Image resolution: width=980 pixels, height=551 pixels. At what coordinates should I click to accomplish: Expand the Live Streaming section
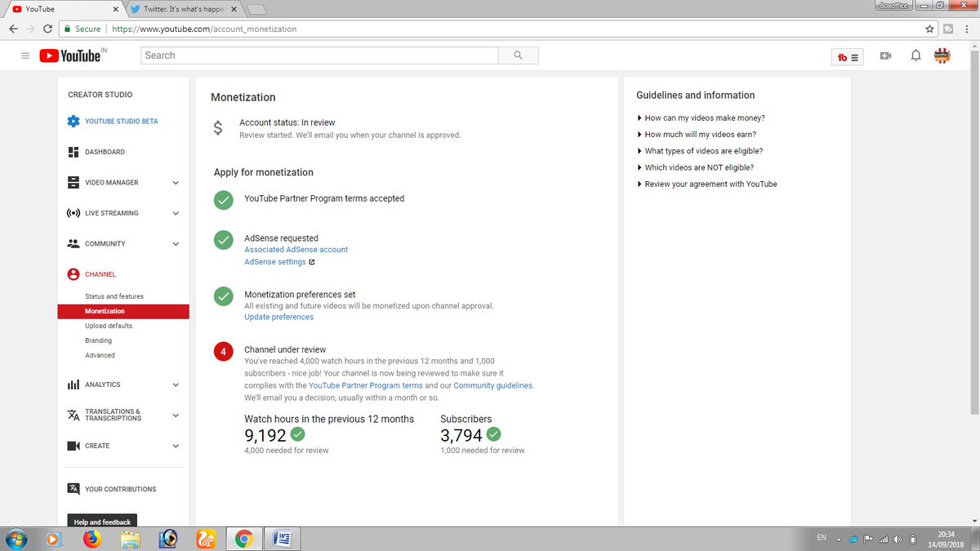pyautogui.click(x=176, y=213)
